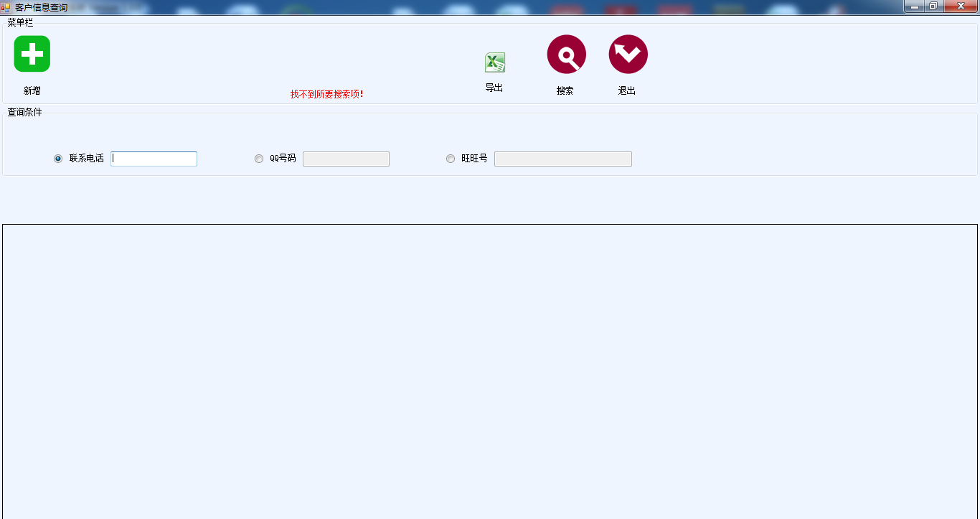Click the green plus 新增 icon
The image size is (980, 519).
32,54
